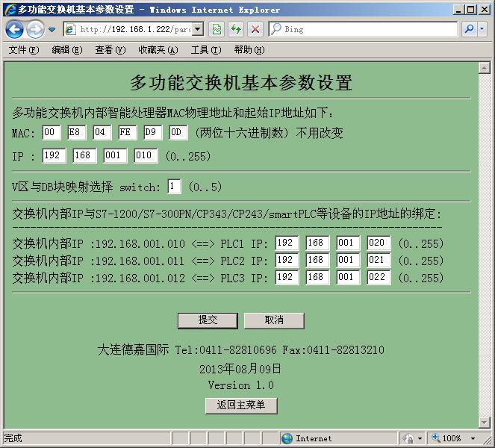
Task: Click the Internet zone globe icon
Action: 287,438
